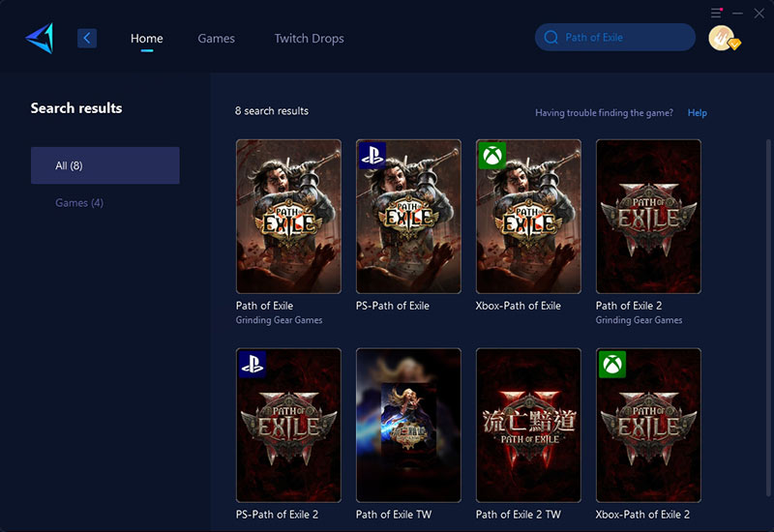This screenshot has width=774, height=532.
Task: Open the user avatar profile
Action: click(722, 38)
